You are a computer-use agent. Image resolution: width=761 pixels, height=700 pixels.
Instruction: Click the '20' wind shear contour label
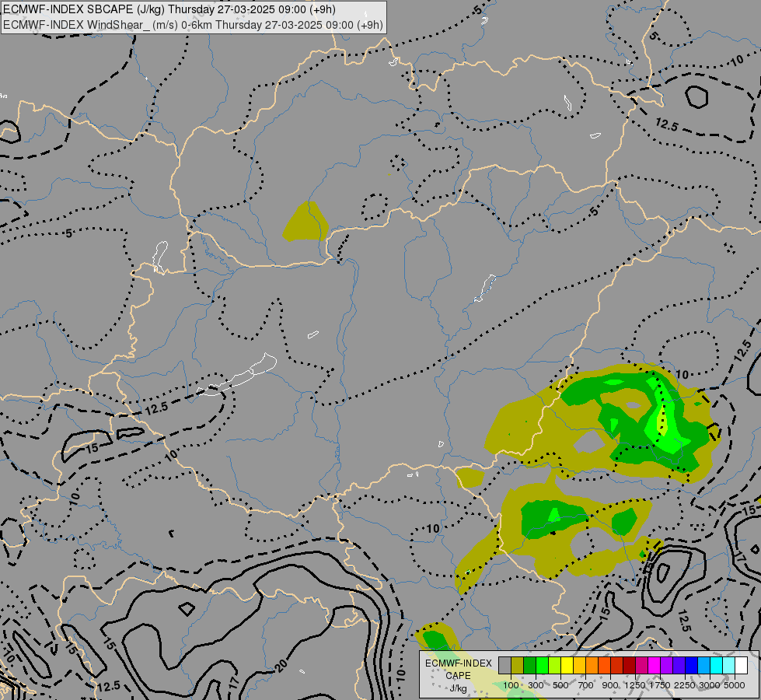pyautogui.click(x=281, y=666)
